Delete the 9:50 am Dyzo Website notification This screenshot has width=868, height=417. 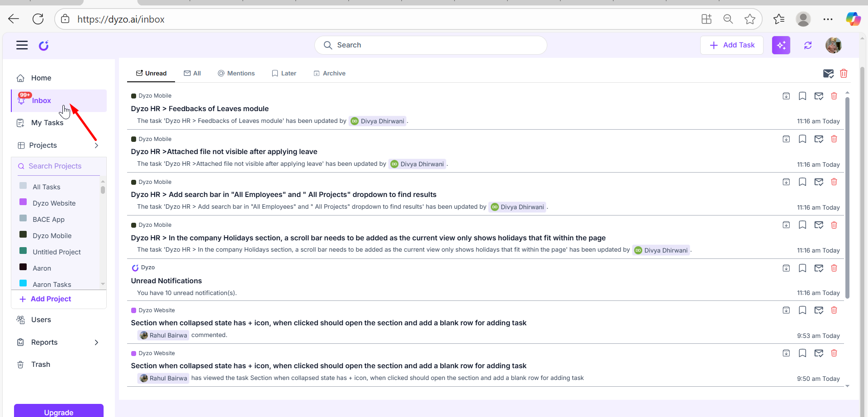pyautogui.click(x=834, y=353)
